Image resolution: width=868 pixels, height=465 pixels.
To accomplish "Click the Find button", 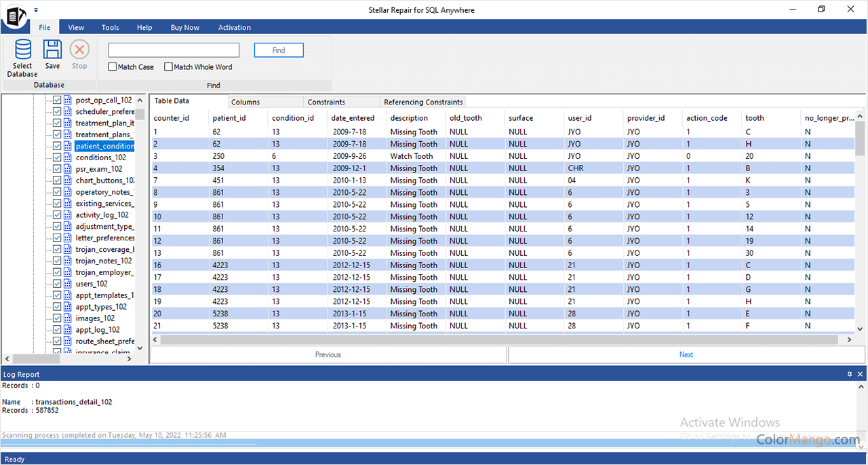I will pos(278,50).
